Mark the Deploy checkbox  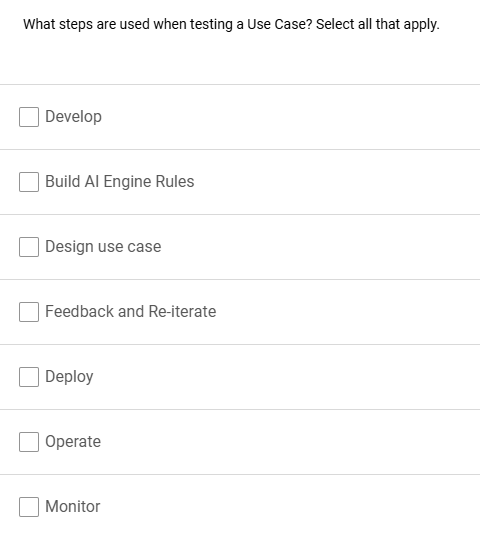[x=29, y=377]
